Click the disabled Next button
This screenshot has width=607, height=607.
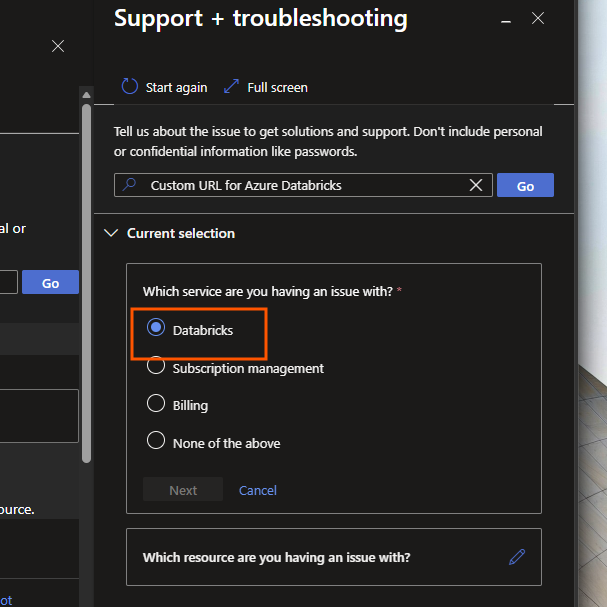(183, 490)
